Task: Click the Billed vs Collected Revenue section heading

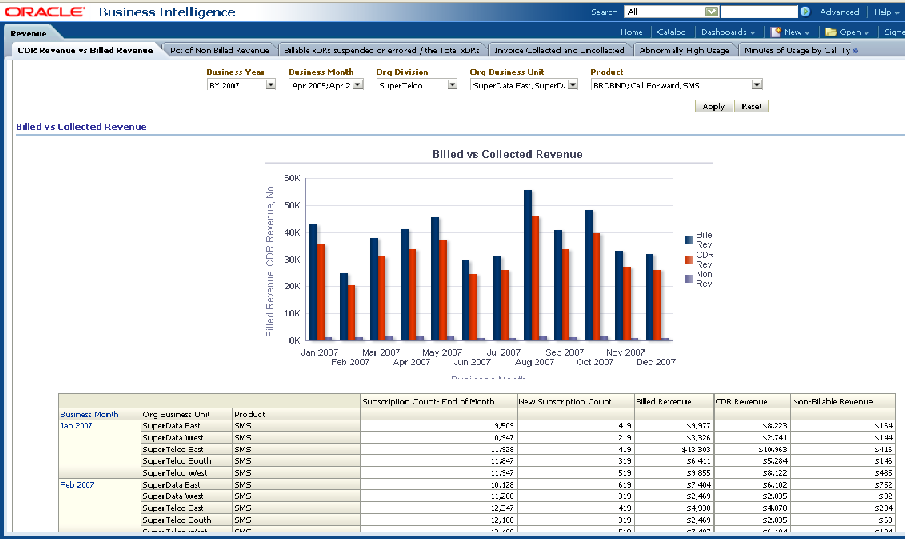Action: tap(81, 127)
